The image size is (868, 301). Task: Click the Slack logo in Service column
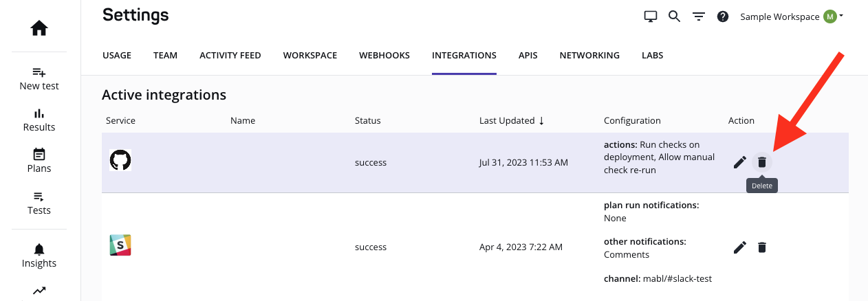click(120, 245)
